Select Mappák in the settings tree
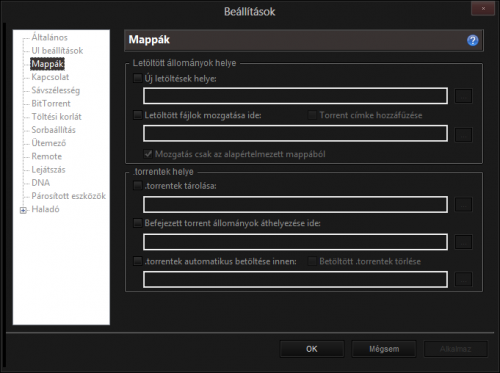Image resolution: width=500 pixels, height=373 pixels. (x=47, y=64)
